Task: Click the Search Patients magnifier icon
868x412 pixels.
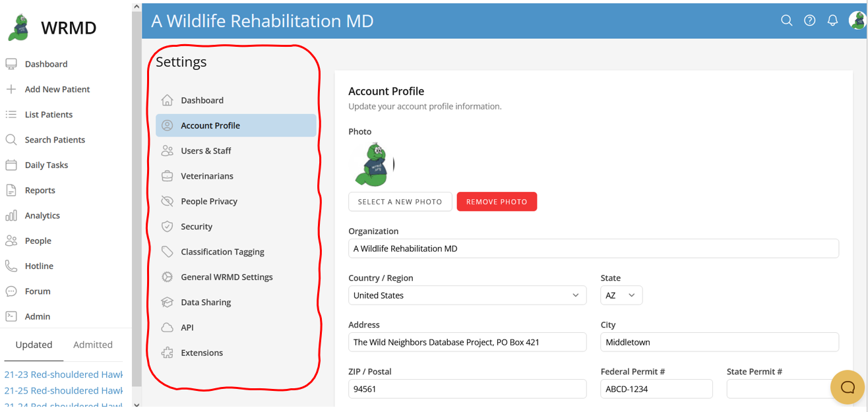Action: 11,140
